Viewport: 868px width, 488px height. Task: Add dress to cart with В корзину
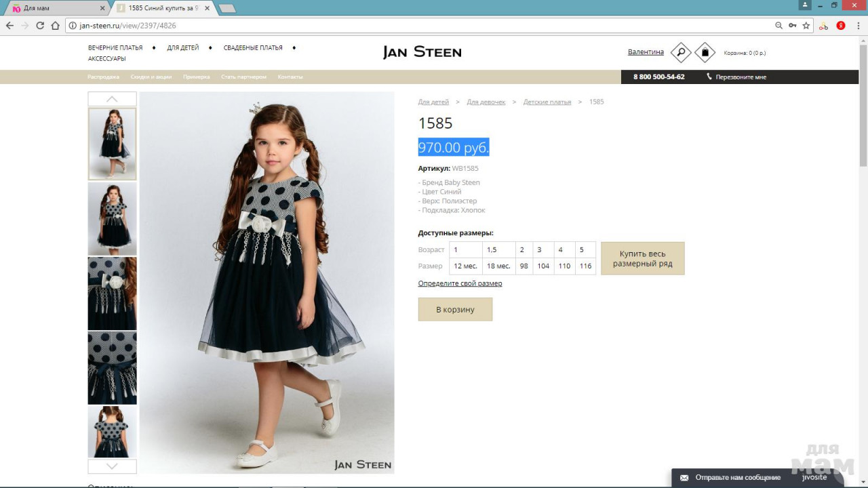click(x=455, y=310)
